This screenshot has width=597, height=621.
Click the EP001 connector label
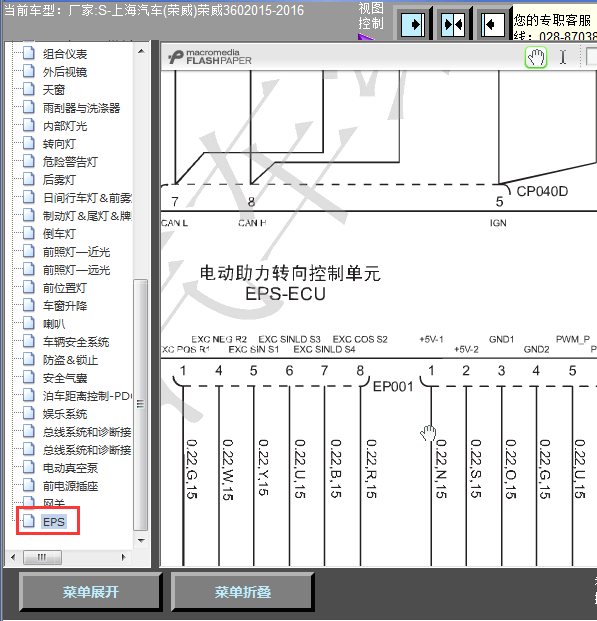393,387
